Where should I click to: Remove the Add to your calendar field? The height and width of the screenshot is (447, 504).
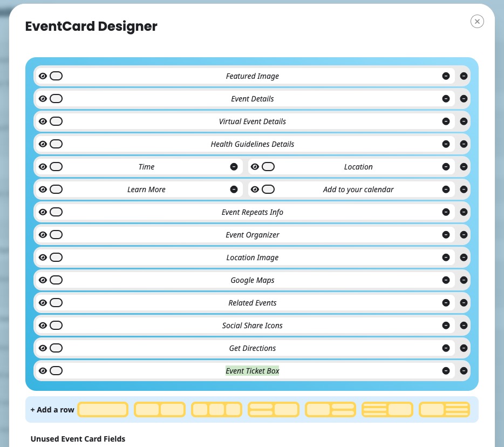tap(446, 189)
